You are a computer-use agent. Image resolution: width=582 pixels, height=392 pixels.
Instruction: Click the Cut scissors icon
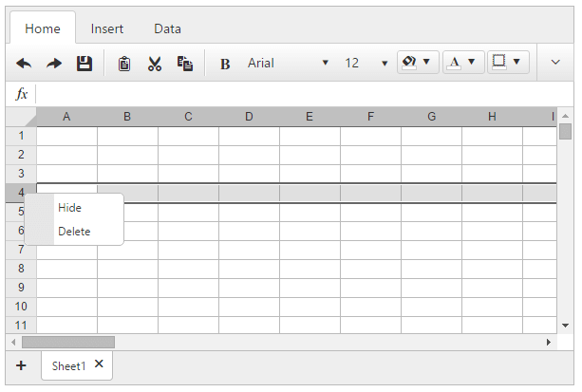pyautogui.click(x=155, y=64)
